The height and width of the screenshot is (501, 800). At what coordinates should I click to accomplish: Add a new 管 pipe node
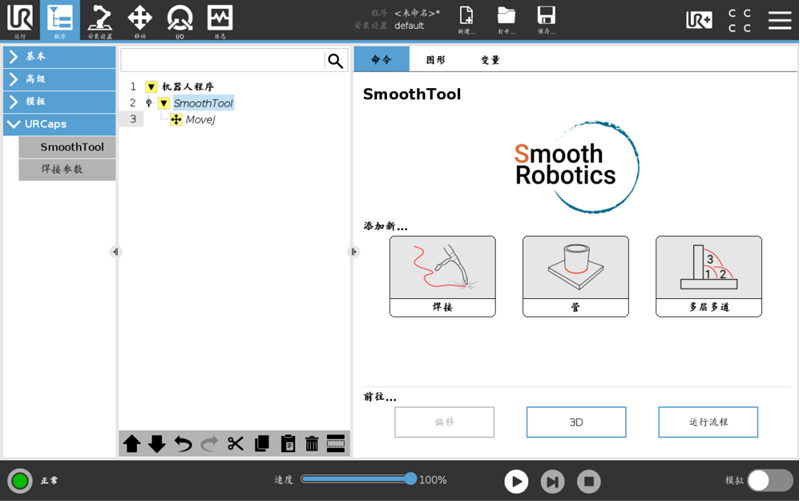[x=576, y=277]
